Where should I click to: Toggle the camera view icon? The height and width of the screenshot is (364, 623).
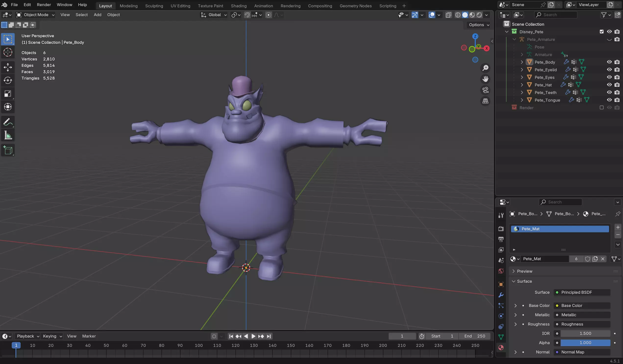pos(485,90)
